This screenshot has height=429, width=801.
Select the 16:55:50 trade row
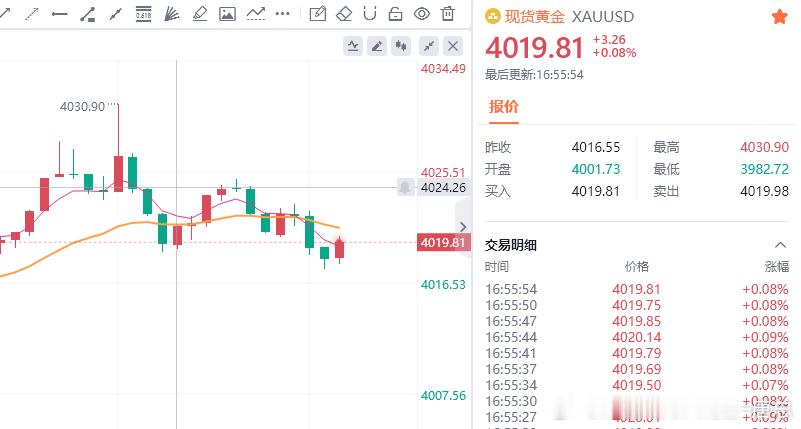click(x=637, y=305)
